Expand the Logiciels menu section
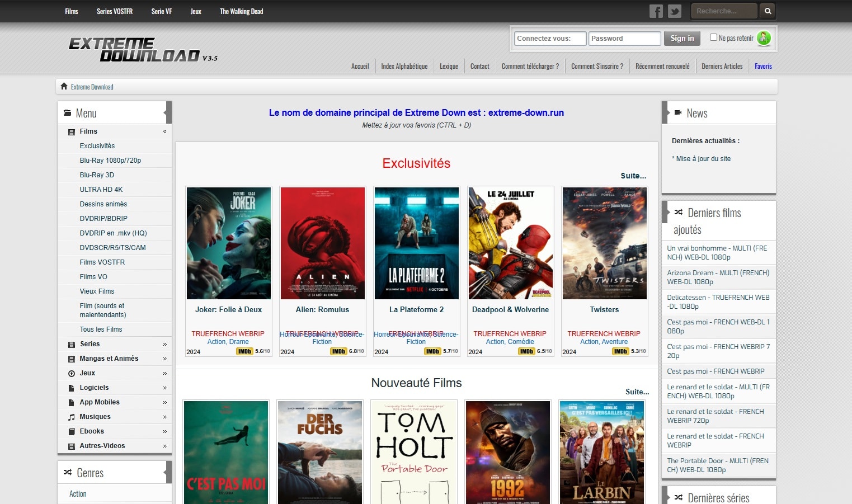The height and width of the screenshot is (504, 852). click(165, 388)
